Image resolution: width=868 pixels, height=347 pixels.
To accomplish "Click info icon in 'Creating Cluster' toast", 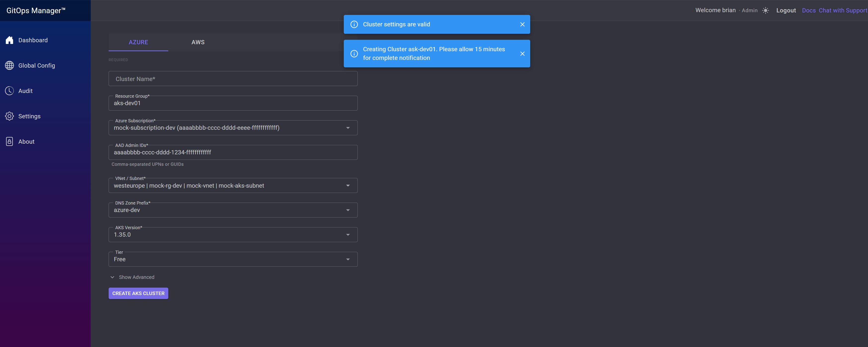I will coord(354,53).
